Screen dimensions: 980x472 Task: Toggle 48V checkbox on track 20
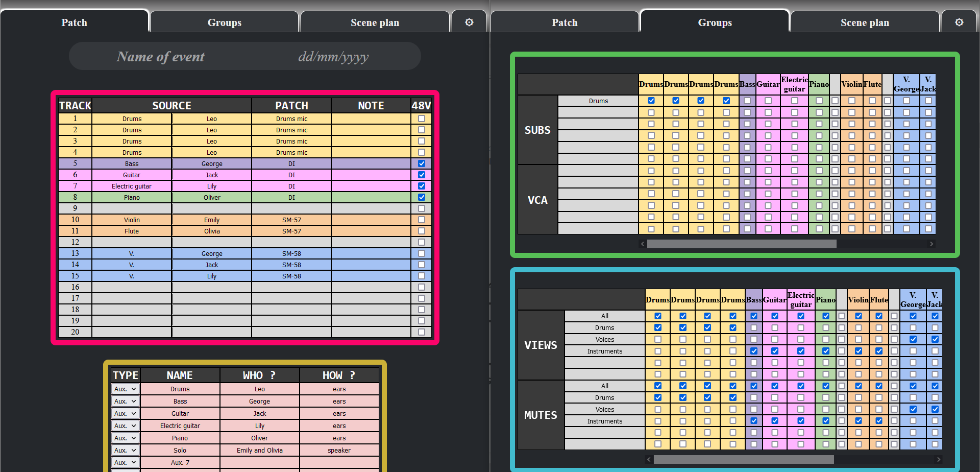click(422, 332)
